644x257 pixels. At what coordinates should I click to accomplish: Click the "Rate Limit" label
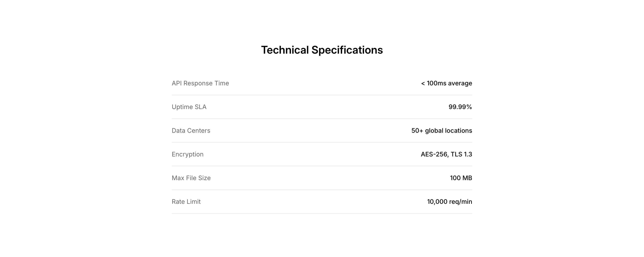point(186,202)
